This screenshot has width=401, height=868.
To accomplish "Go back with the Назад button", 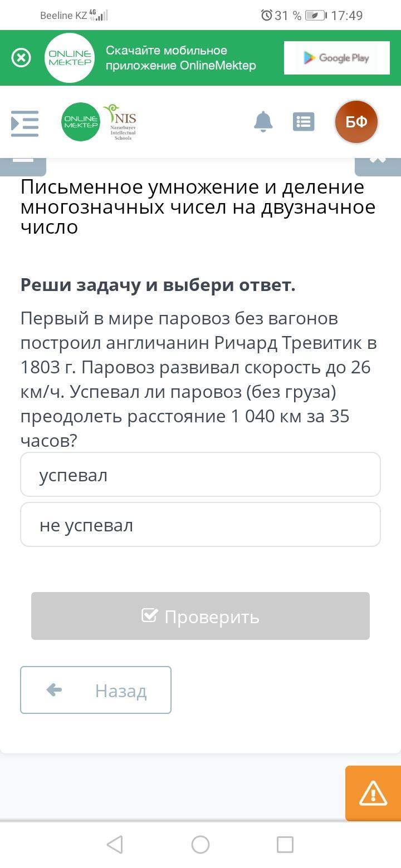I will click(96, 690).
